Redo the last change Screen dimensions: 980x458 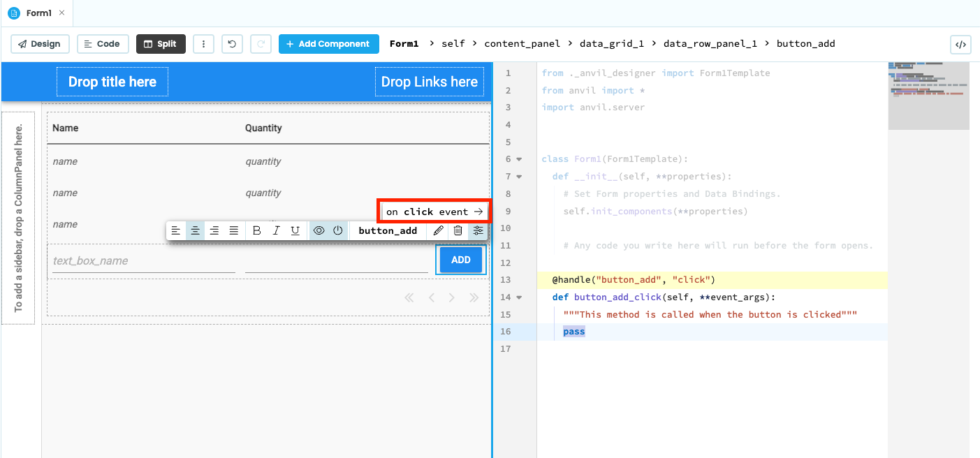tap(261, 44)
